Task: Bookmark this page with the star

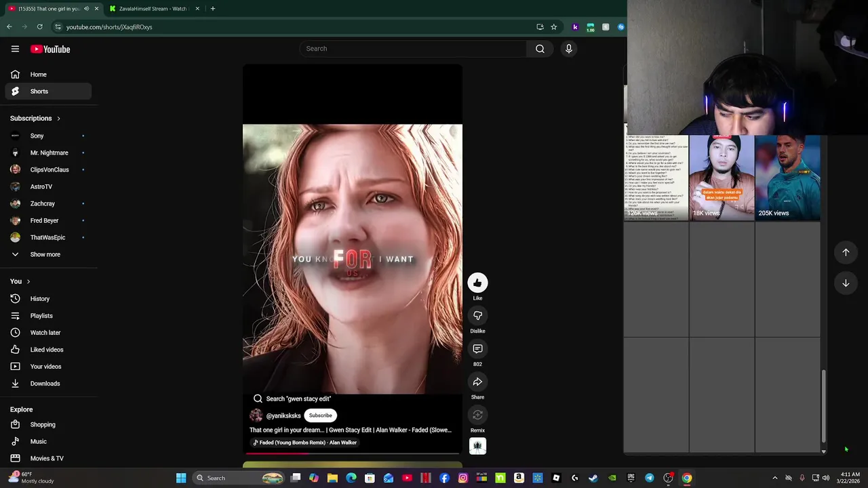Action: click(553, 27)
